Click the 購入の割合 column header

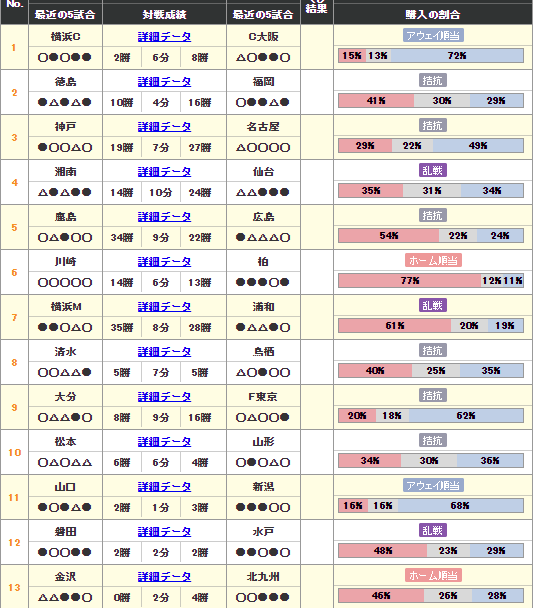coord(433,14)
